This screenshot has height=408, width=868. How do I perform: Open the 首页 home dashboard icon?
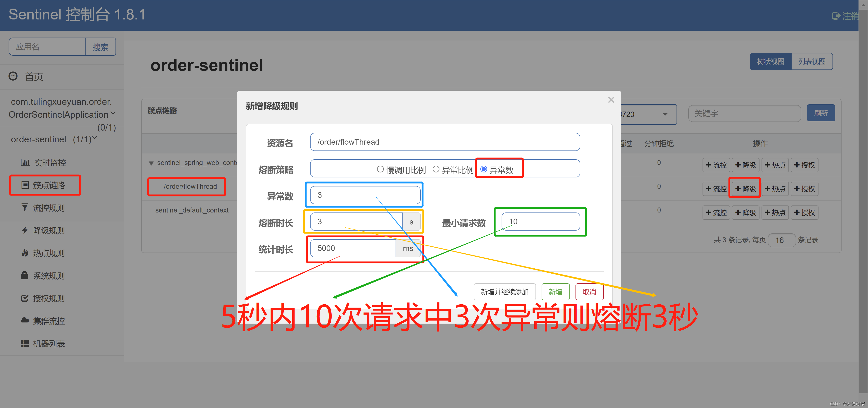coord(13,76)
